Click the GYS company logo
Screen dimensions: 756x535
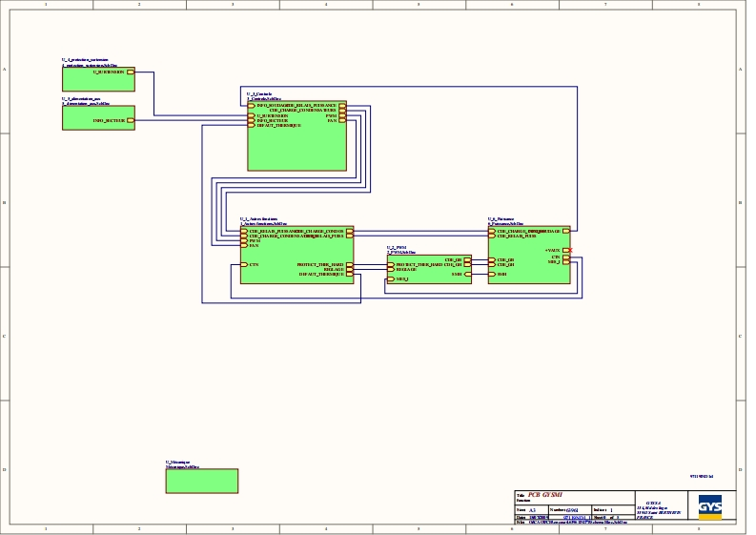tap(709, 505)
